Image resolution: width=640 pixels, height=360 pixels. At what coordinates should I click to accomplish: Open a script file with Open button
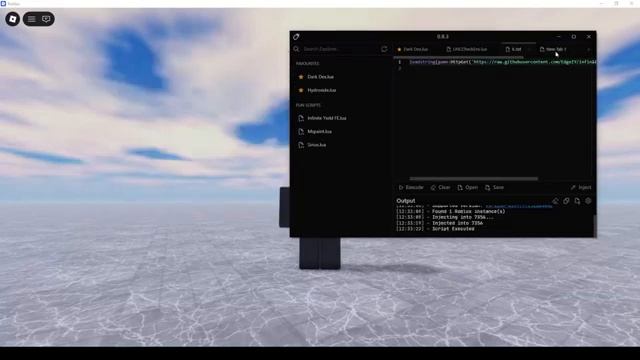468,187
